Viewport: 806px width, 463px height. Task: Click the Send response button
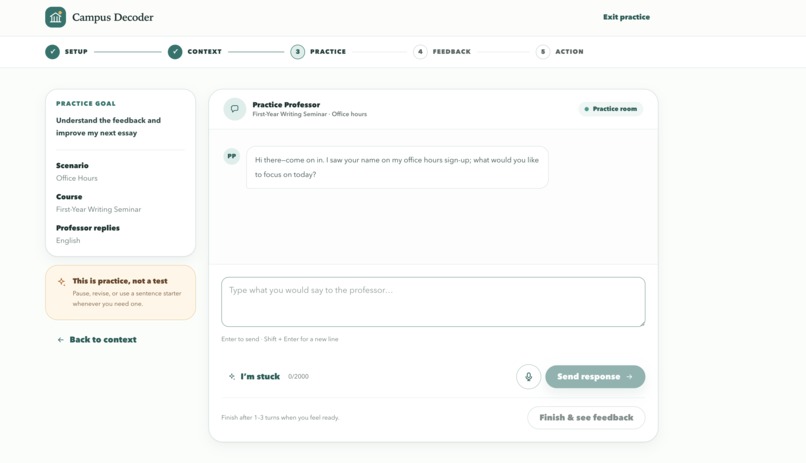595,377
